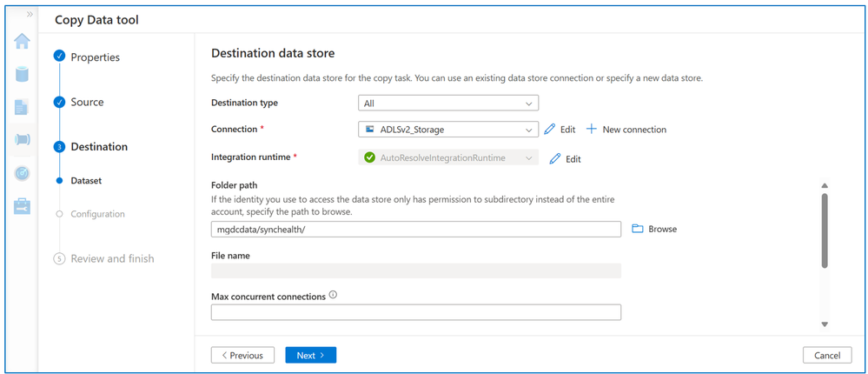The image size is (868, 374).
Task: Click the File name input field
Action: [x=415, y=270]
